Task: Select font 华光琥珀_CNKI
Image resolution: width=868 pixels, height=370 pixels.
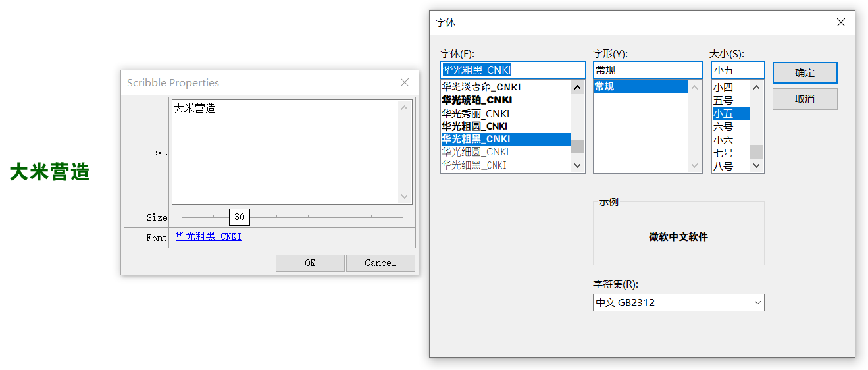Action: tap(505, 100)
